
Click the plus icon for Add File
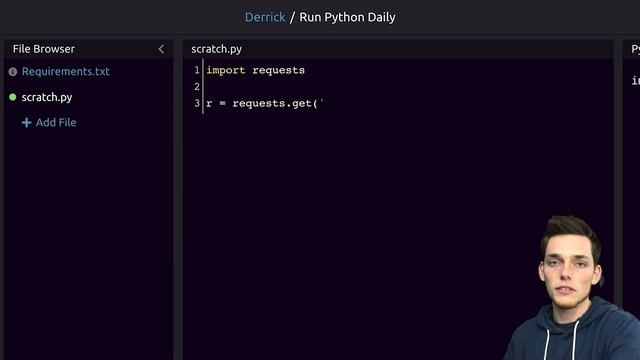click(x=27, y=122)
